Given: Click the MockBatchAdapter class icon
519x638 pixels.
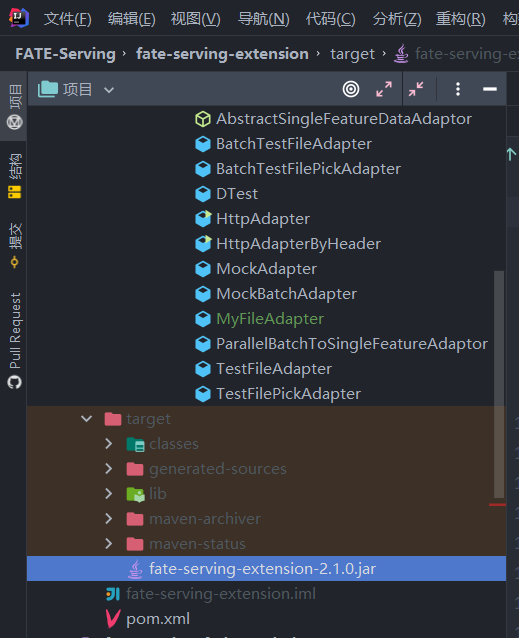Looking at the screenshot, I should tap(203, 294).
